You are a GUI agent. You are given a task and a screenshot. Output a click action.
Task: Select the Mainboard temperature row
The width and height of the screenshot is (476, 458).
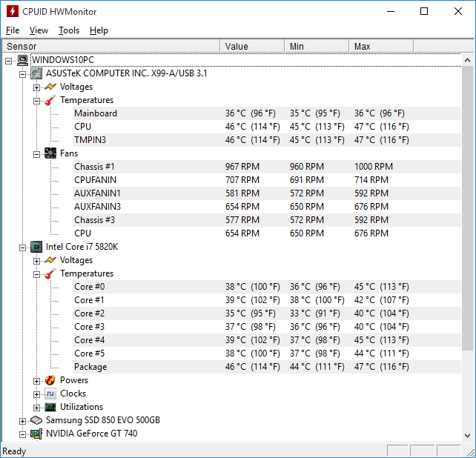[x=267, y=113]
